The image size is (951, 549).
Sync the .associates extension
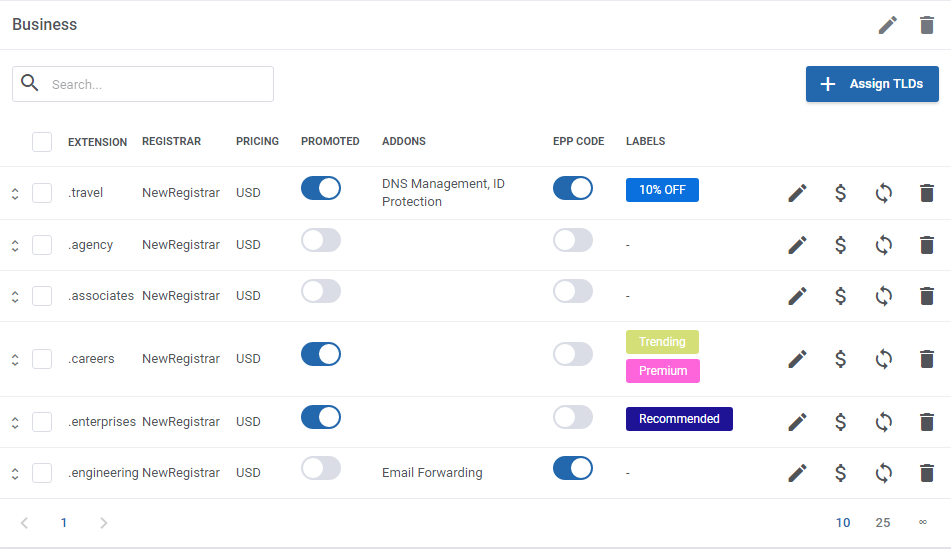884,296
